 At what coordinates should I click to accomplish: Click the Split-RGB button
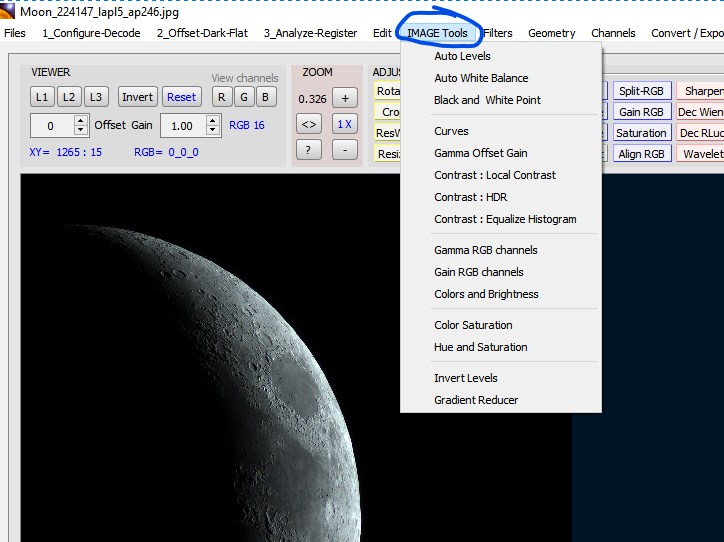[x=642, y=91]
